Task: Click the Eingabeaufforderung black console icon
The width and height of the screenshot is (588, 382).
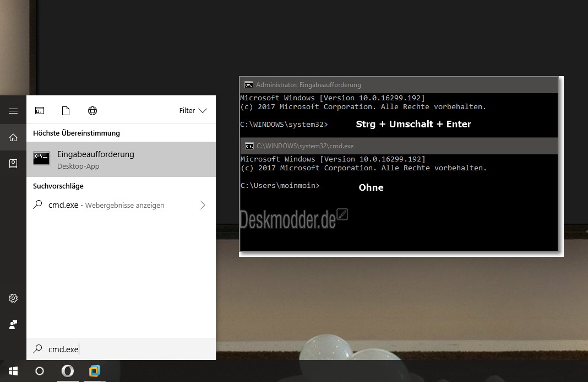Action: pyautogui.click(x=41, y=158)
